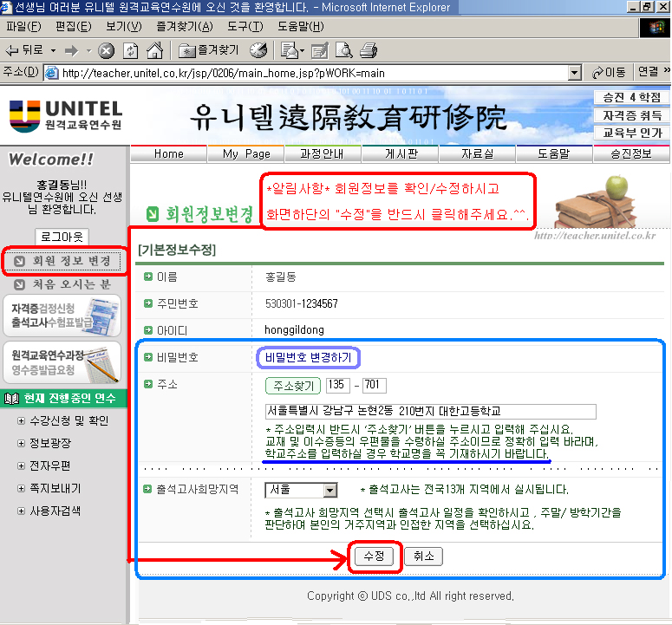The height and width of the screenshot is (625, 672).
Task: Go to the browser Home icon
Action: (x=154, y=49)
